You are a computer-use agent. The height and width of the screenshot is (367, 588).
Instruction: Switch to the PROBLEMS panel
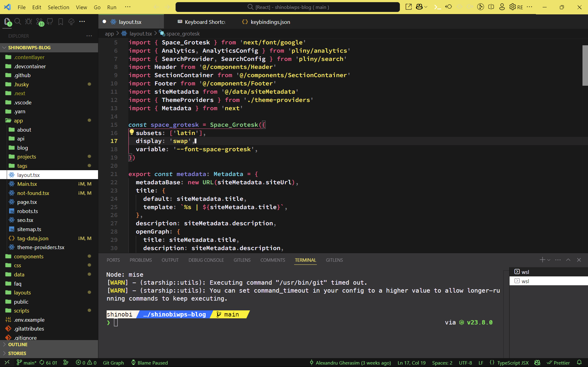click(x=141, y=260)
